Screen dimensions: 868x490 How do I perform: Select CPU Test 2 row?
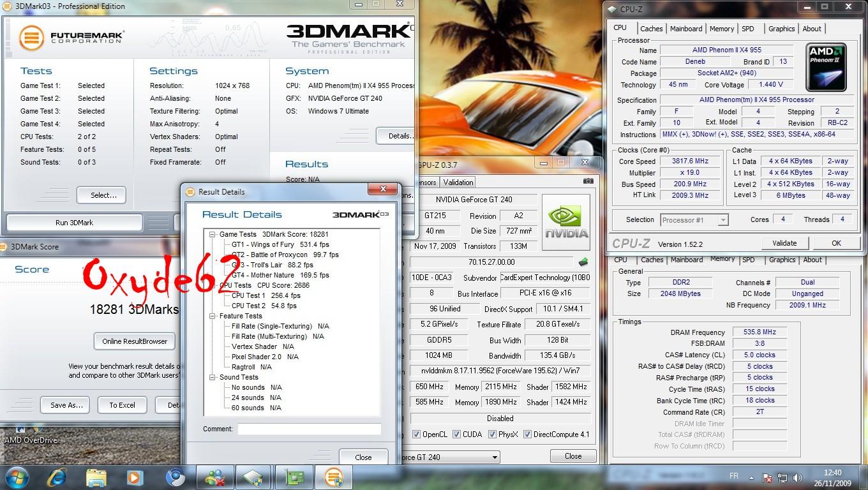pos(266,306)
